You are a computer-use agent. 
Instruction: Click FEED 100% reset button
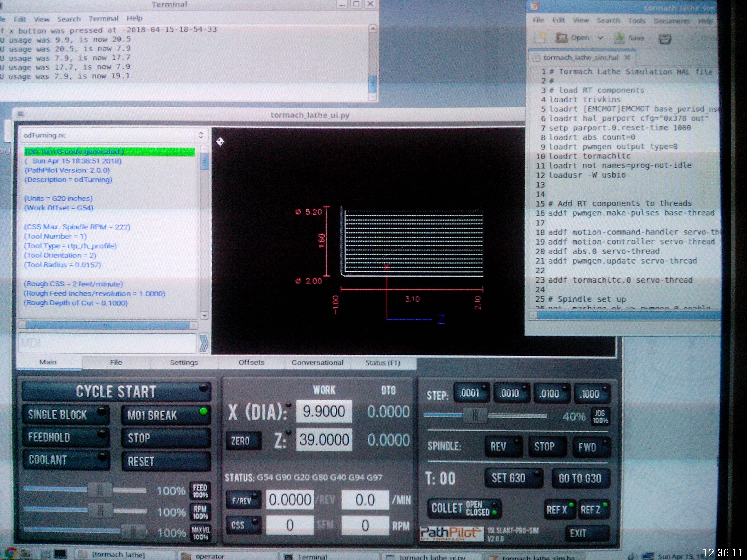click(x=200, y=491)
